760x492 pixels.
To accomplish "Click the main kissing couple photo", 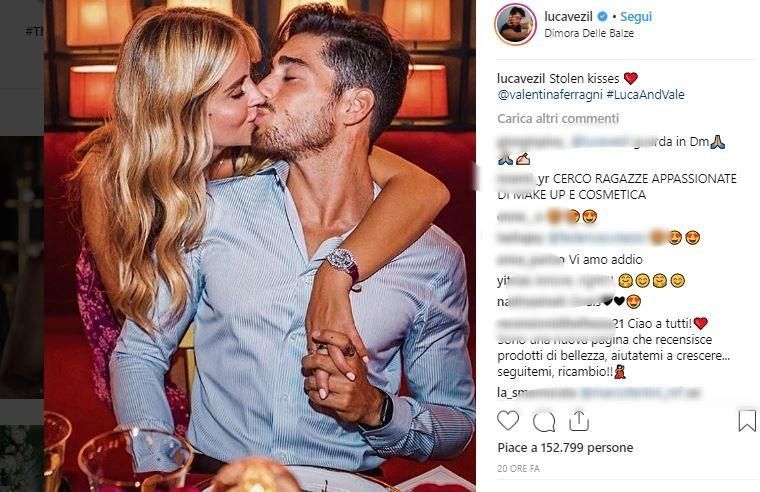I will coord(259,246).
